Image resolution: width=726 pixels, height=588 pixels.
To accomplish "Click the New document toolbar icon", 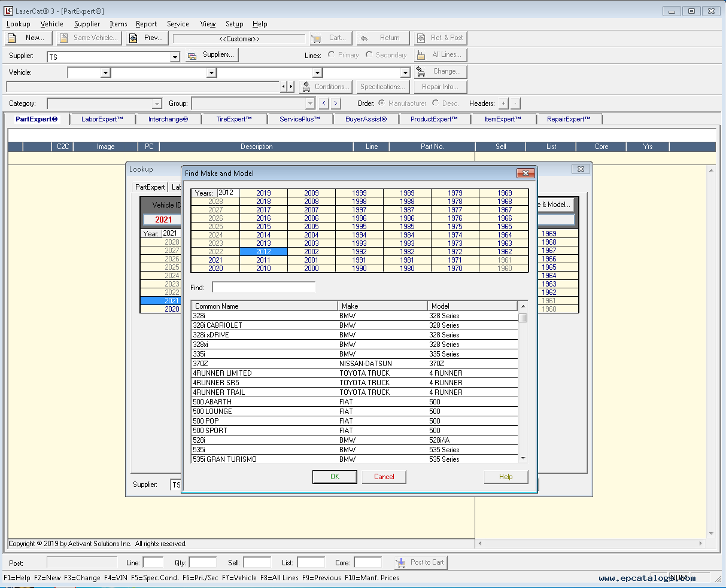I will click(12, 38).
